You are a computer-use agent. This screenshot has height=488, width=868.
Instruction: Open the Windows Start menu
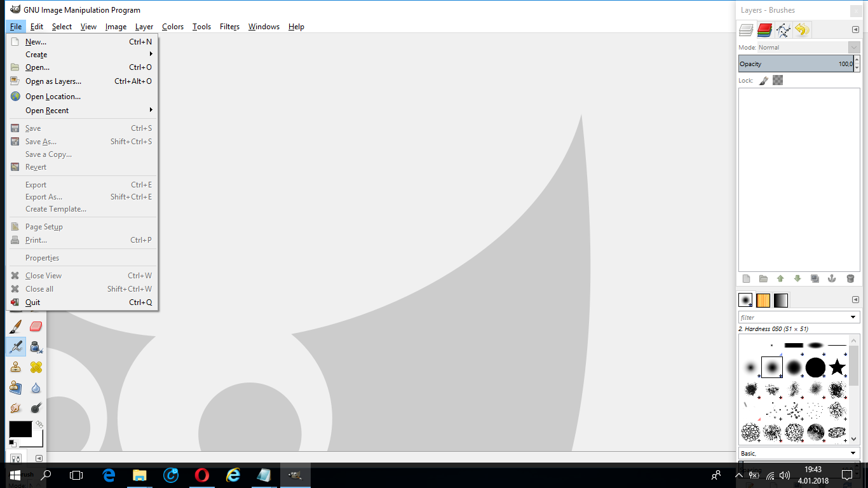click(x=15, y=475)
